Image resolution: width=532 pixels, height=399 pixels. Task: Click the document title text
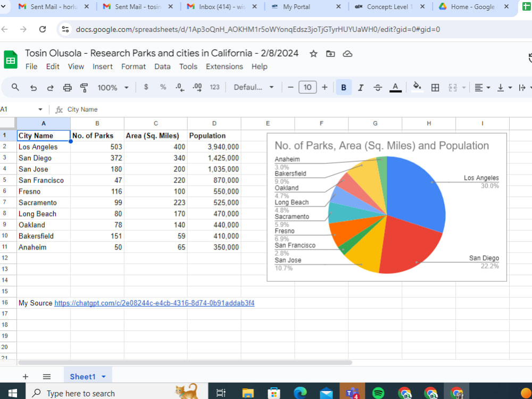162,53
